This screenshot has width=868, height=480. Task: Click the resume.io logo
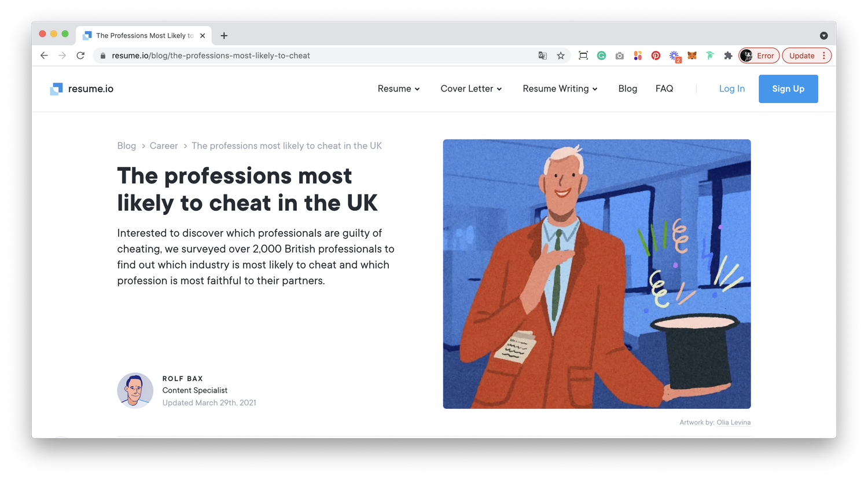click(x=82, y=89)
